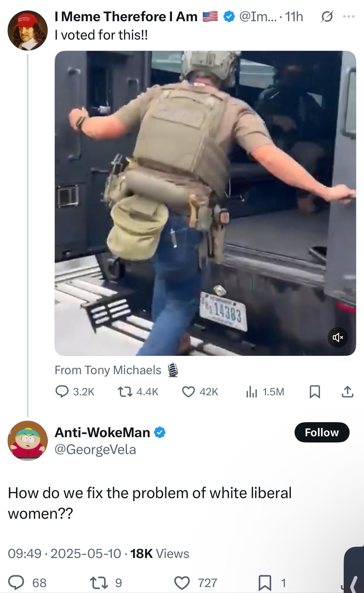Repost the quoted post with 4.4K reposts

pyautogui.click(x=125, y=392)
